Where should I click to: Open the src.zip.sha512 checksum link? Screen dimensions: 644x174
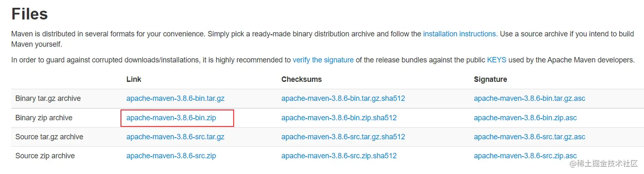click(x=339, y=156)
